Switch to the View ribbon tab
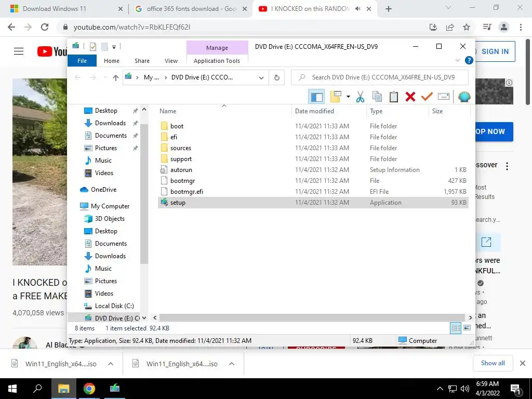 pos(171,61)
